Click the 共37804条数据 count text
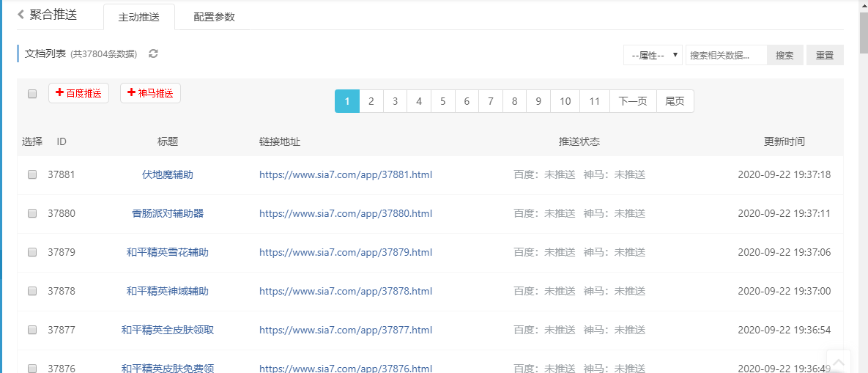The width and height of the screenshot is (868, 373). pyautogui.click(x=104, y=54)
